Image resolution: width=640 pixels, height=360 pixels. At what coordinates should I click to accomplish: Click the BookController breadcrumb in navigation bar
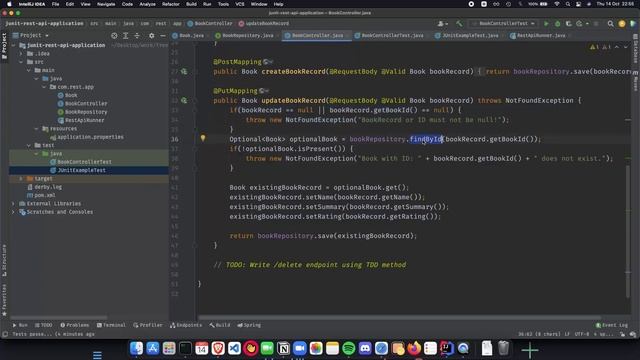click(x=210, y=24)
